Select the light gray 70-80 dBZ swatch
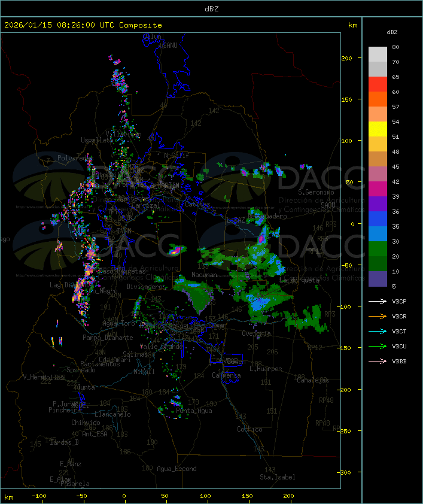423x504 pixels. point(378,54)
